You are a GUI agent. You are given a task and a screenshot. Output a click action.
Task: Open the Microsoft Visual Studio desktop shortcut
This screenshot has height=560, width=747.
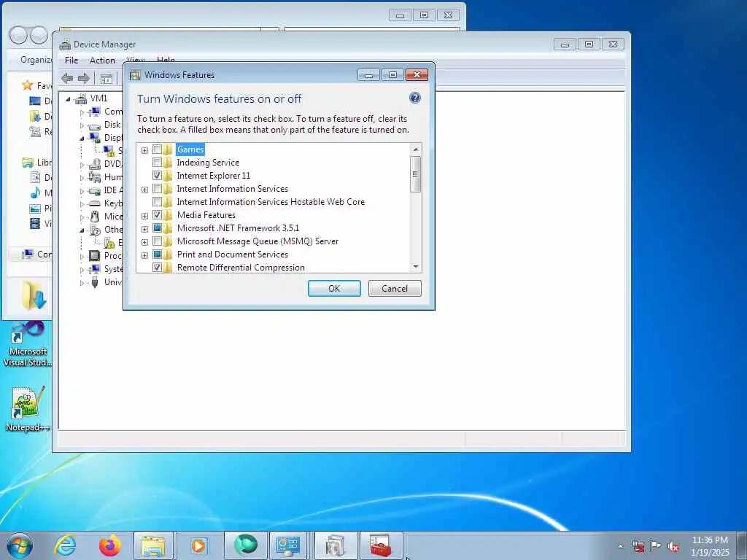[x=28, y=344]
